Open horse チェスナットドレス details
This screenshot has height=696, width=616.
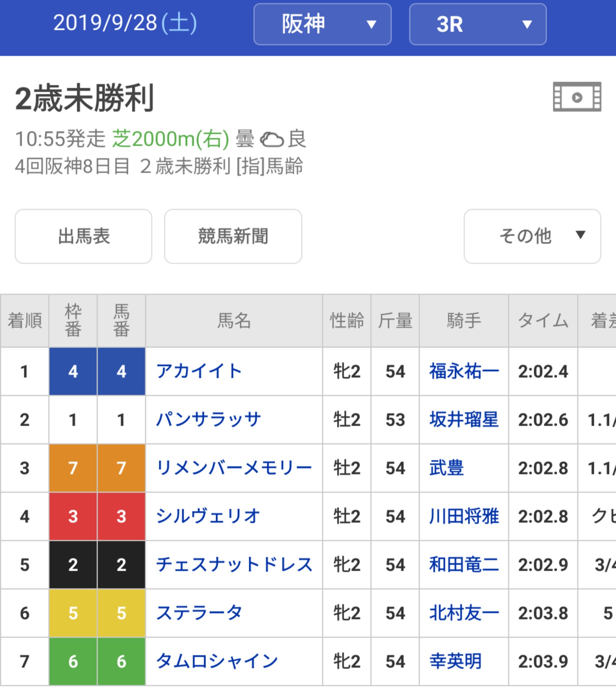[x=234, y=565]
